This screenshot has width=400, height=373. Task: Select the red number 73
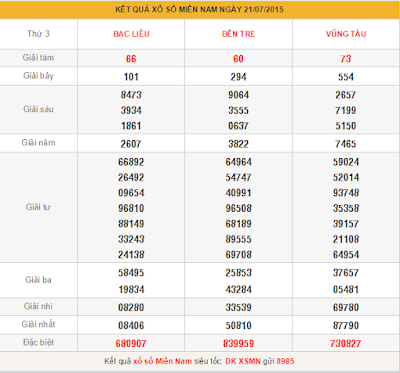click(x=346, y=59)
